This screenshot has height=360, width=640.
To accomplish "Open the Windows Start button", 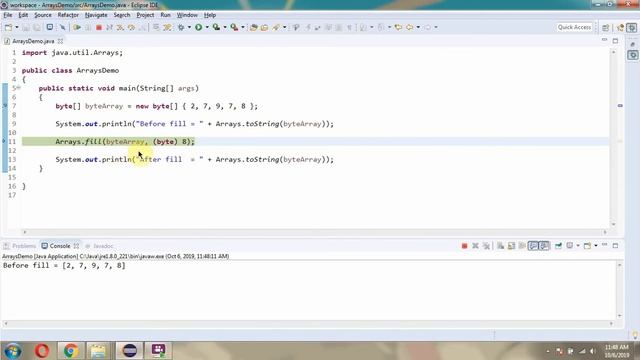I will click(x=13, y=351).
